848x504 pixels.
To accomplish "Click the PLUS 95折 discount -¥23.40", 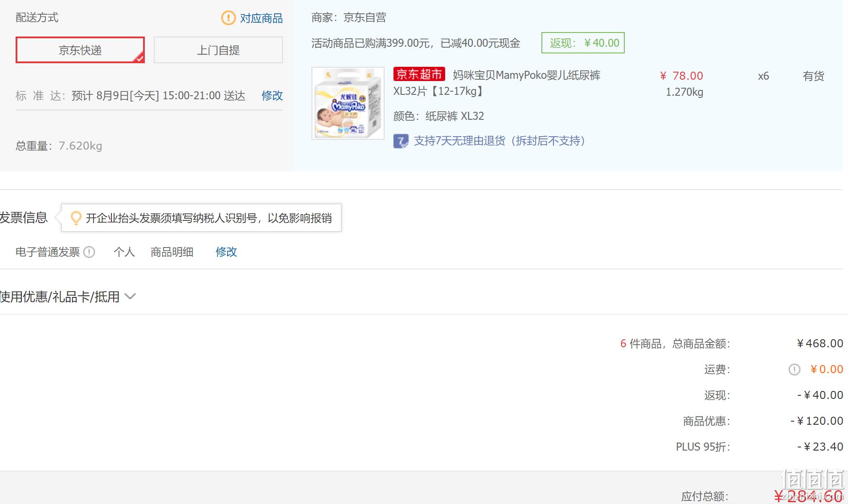I will [x=820, y=447].
